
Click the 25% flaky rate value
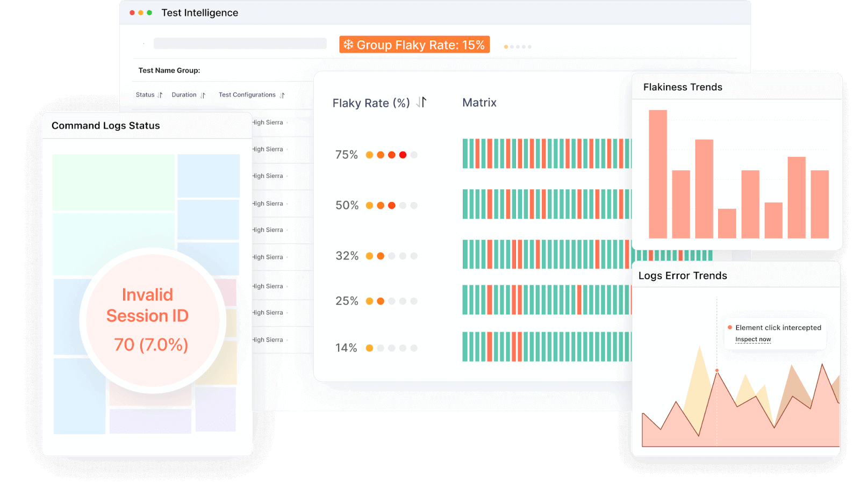pos(347,301)
